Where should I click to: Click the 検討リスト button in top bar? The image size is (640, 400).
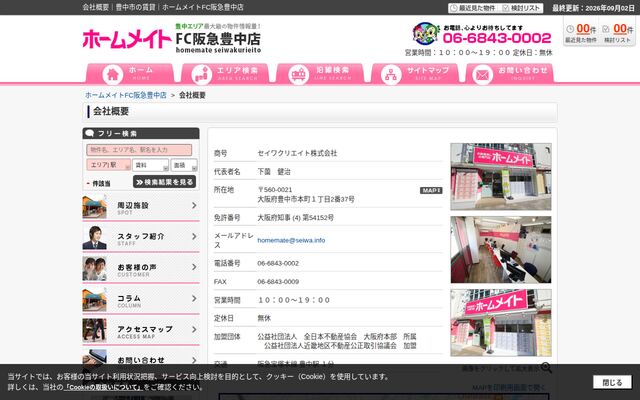pos(521,8)
